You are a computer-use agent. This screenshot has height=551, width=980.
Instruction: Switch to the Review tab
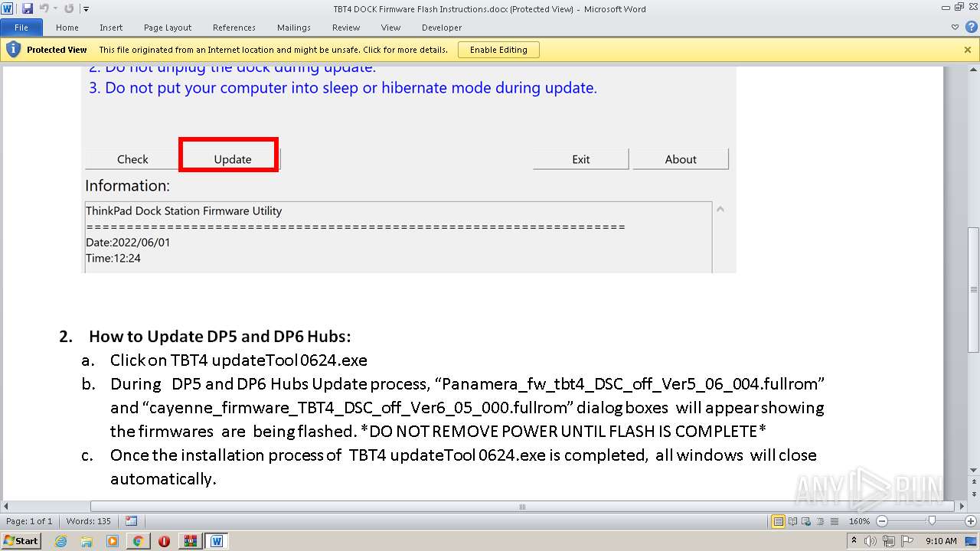point(346,28)
